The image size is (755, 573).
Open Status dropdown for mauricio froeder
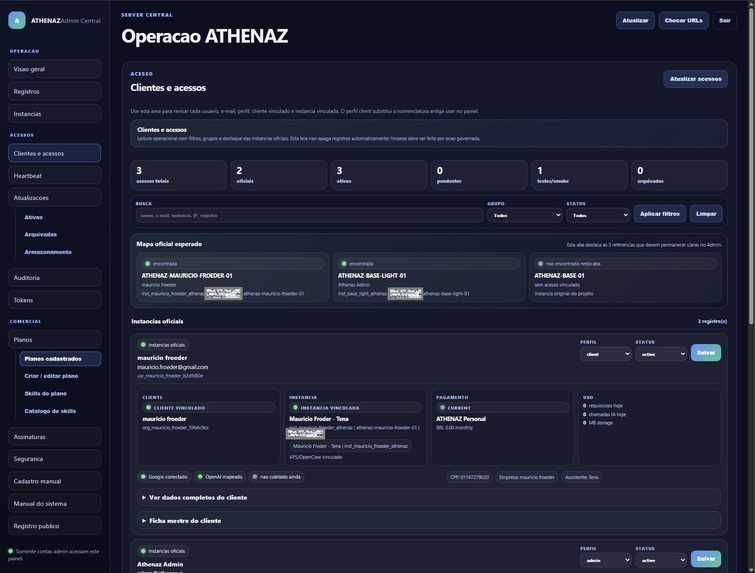[x=661, y=354]
